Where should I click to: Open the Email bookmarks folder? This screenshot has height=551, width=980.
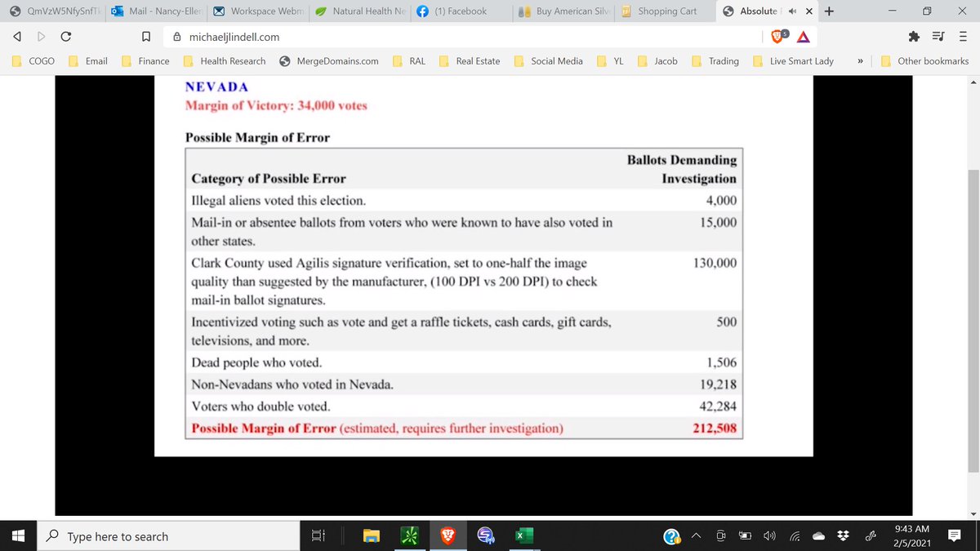[x=88, y=61]
